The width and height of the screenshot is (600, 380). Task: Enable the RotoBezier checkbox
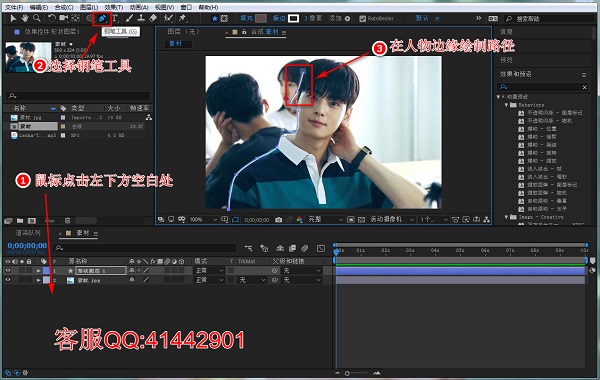362,18
